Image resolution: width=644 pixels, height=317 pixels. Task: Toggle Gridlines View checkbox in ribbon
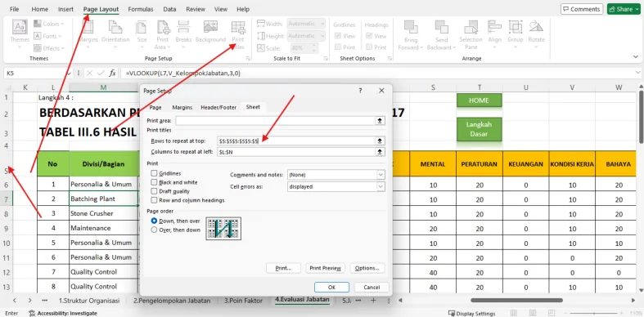(338, 36)
